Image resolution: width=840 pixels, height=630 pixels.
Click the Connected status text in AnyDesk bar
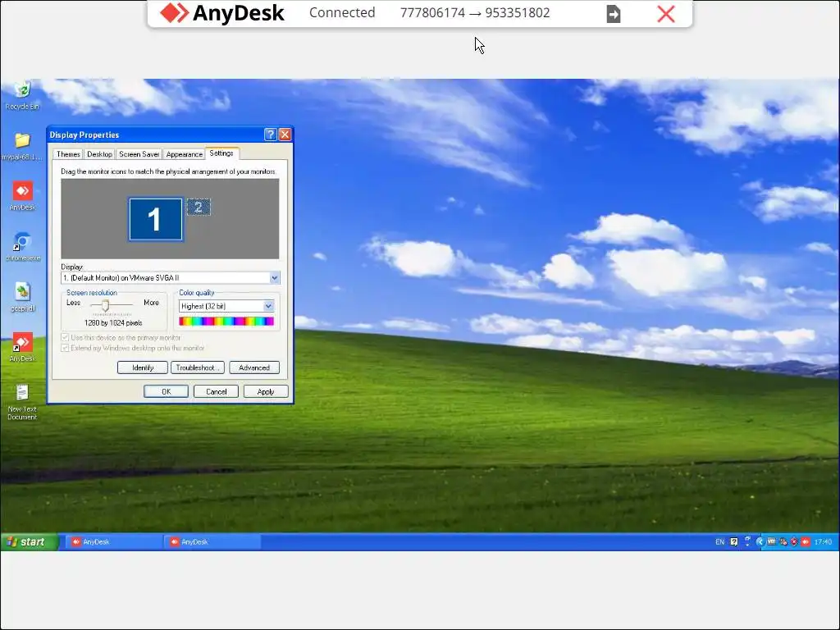click(x=342, y=13)
